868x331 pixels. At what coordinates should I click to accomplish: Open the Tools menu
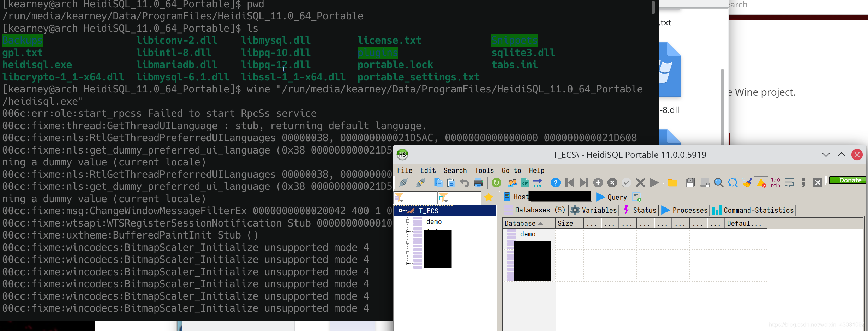484,170
